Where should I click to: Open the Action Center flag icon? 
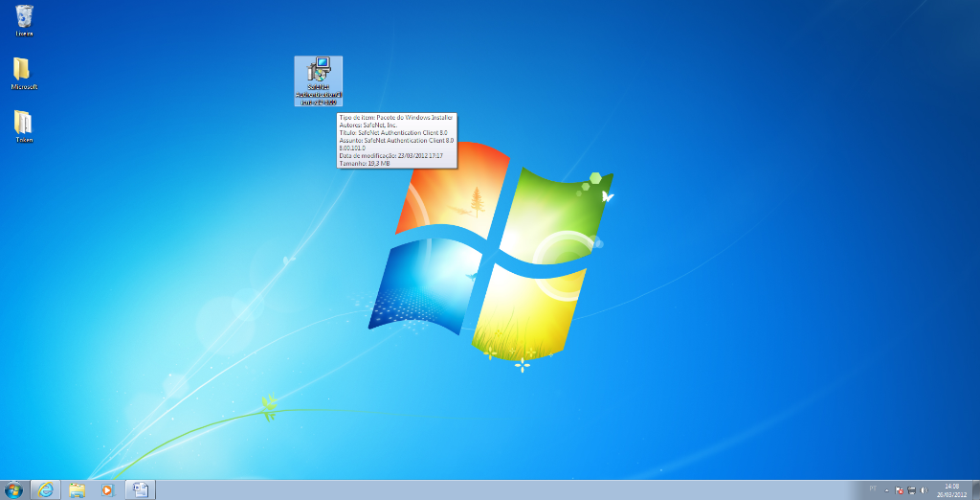coord(899,489)
